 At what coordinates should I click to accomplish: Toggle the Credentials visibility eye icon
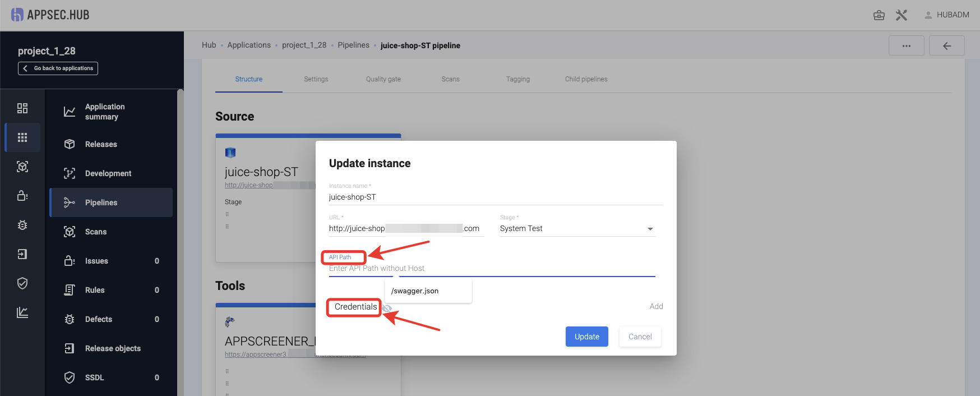point(387,308)
